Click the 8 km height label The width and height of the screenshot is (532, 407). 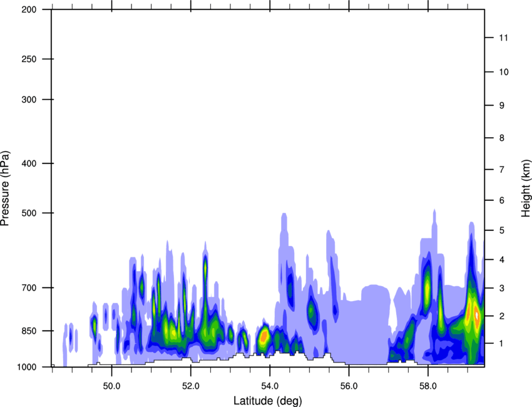tap(502, 138)
